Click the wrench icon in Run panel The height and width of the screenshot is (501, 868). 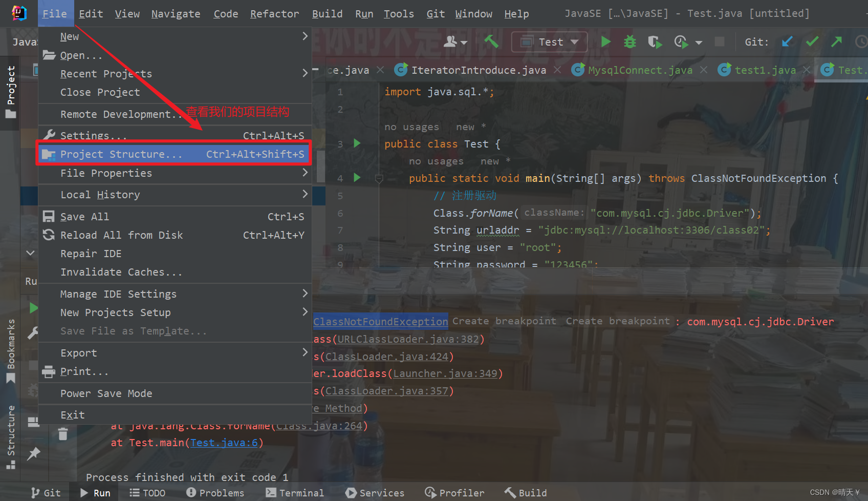coord(33,333)
